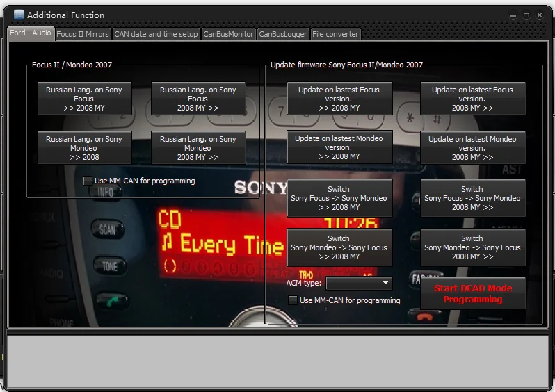Open the CanBusLogger tab

tap(283, 34)
